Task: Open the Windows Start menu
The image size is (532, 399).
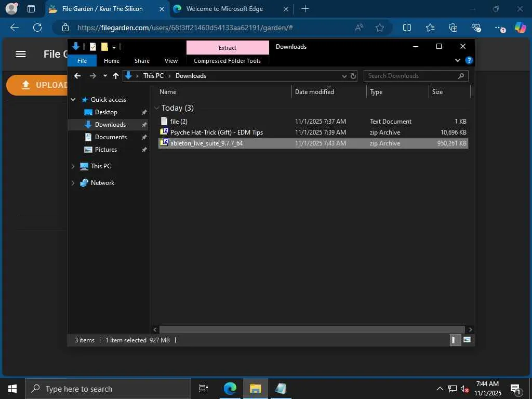Action: (x=12, y=389)
